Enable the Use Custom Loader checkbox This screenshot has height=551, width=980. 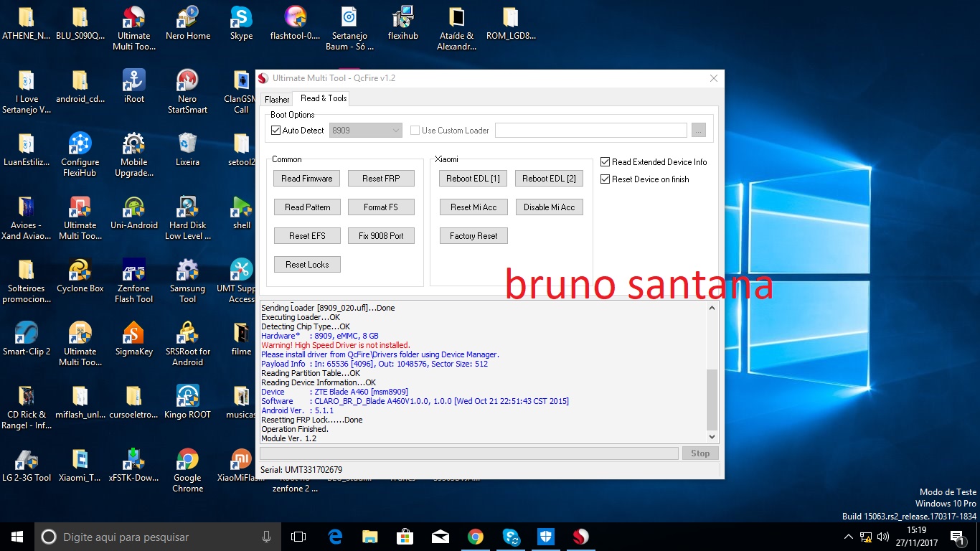(415, 131)
